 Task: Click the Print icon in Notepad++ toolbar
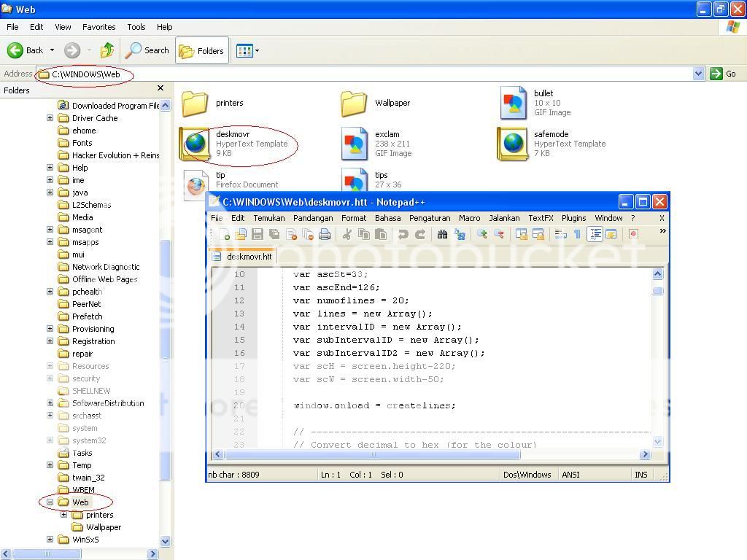[x=325, y=234]
